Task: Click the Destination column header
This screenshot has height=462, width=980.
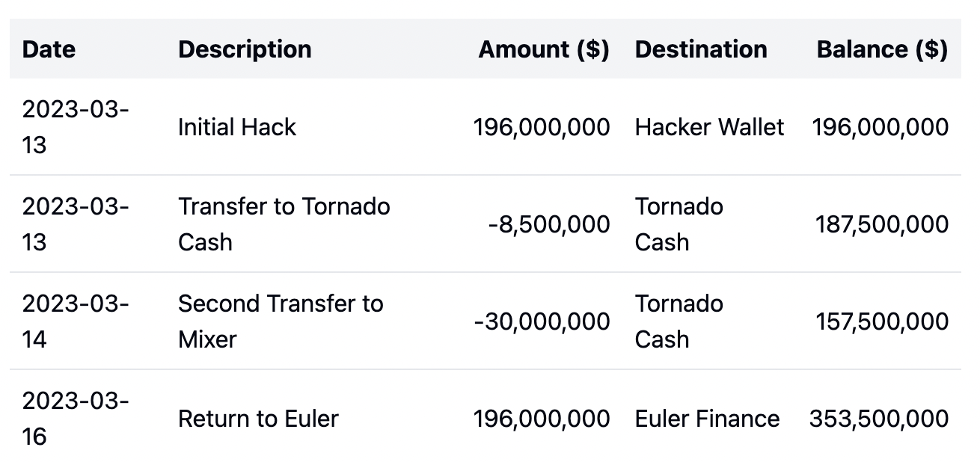Action: (x=701, y=49)
